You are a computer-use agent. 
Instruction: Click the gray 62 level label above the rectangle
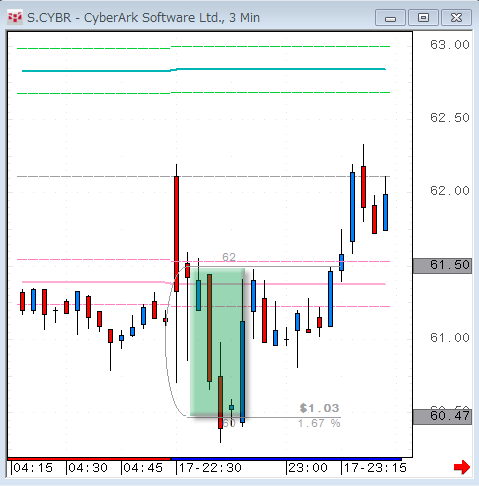coord(229,257)
